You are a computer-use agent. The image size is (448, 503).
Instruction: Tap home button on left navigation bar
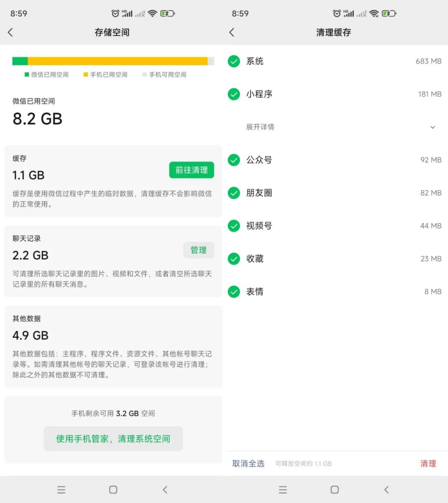coord(113,490)
